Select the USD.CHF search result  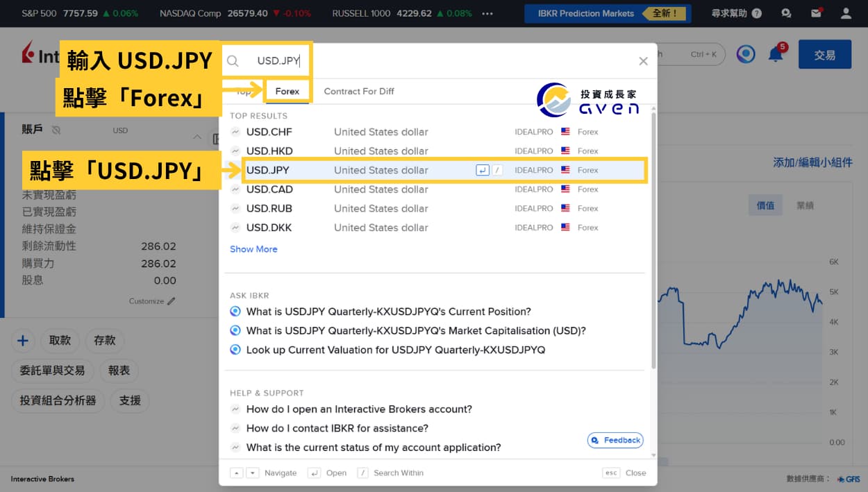point(436,132)
